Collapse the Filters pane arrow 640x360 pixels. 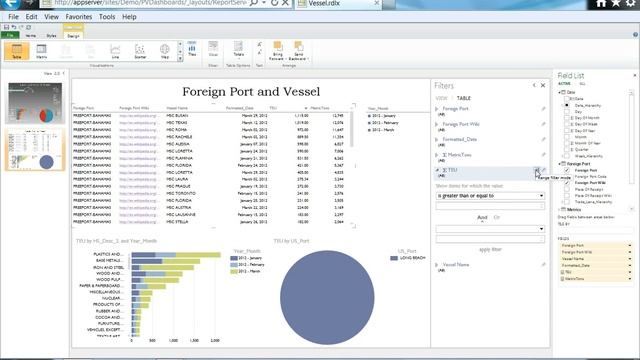[534, 85]
